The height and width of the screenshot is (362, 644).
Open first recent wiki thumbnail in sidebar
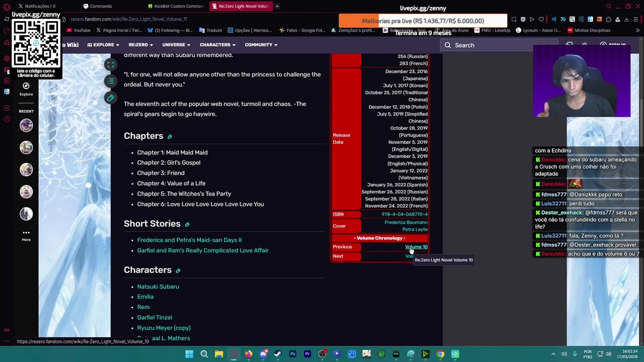pyautogui.click(x=26, y=125)
